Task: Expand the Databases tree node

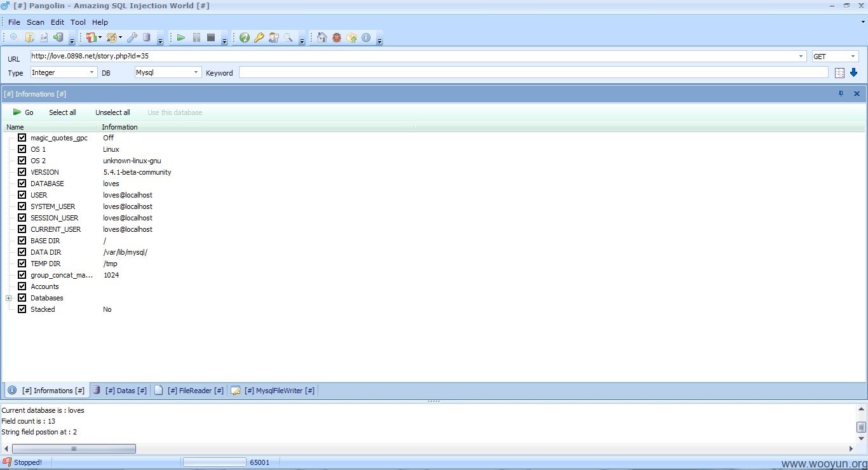Action: [9, 298]
